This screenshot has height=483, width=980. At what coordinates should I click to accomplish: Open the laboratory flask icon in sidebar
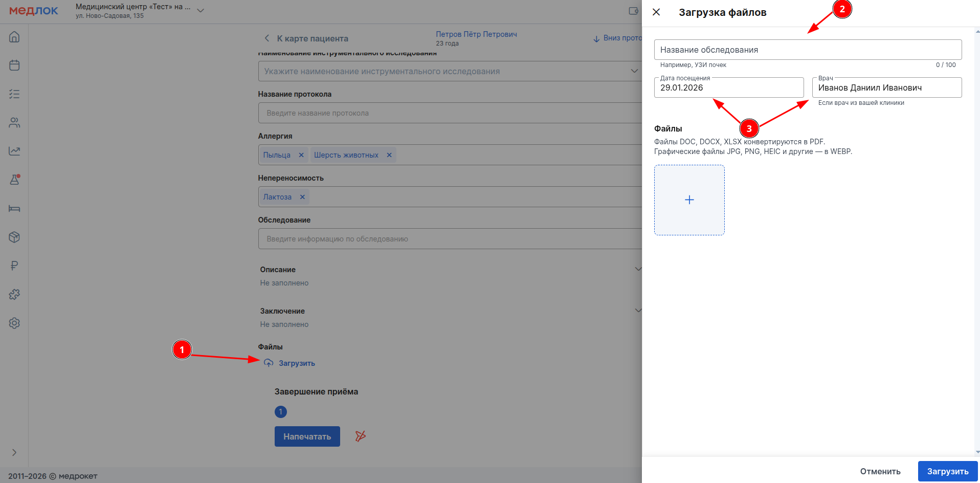coord(14,180)
